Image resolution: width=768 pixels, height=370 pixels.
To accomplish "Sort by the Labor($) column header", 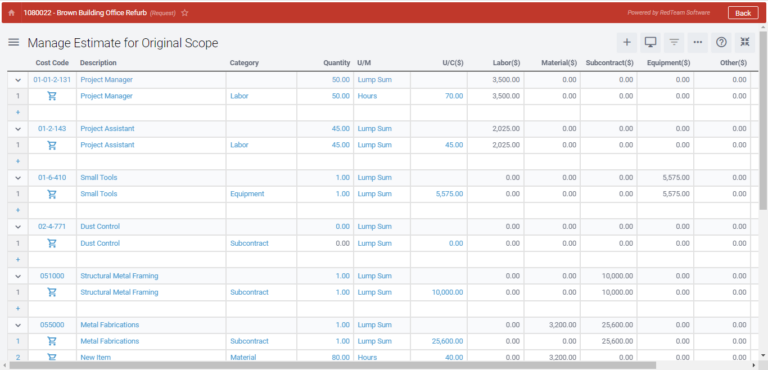I will pyautogui.click(x=506, y=63).
